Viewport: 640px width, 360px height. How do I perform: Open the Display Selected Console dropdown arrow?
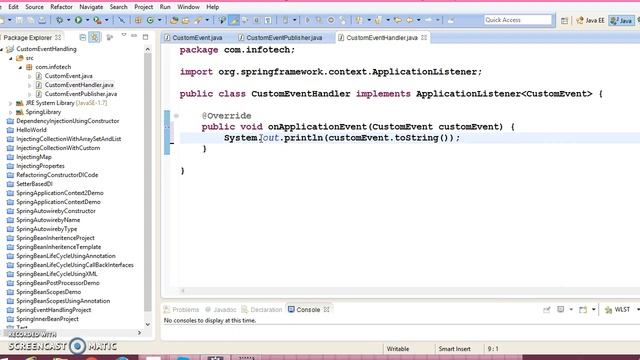click(x=571, y=310)
